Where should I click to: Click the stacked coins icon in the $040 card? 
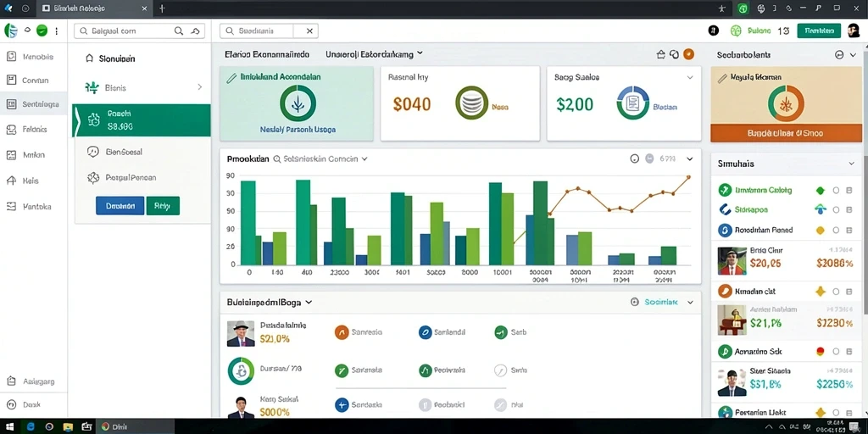click(x=471, y=103)
